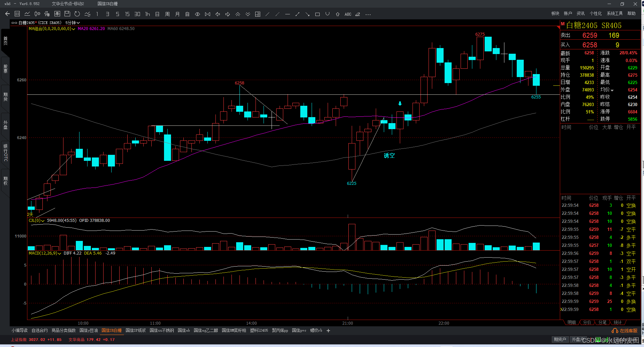
Task: Toggle the multi-window split layout icon
Action: coord(258,14)
